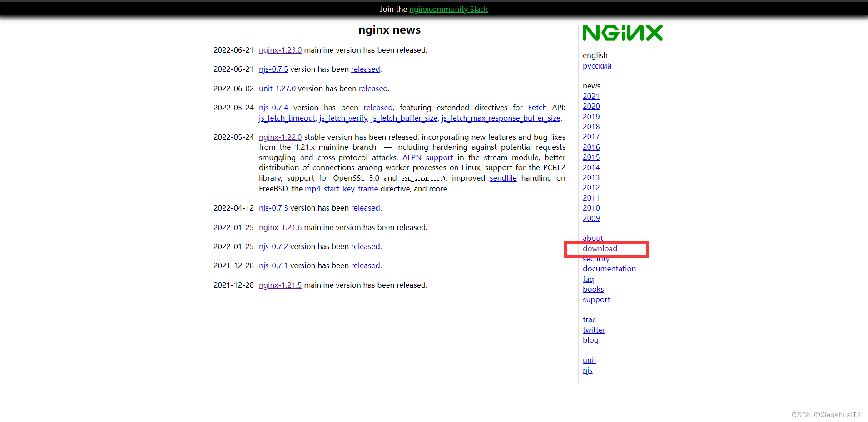Open released link for njs-0.7.5

pos(366,69)
